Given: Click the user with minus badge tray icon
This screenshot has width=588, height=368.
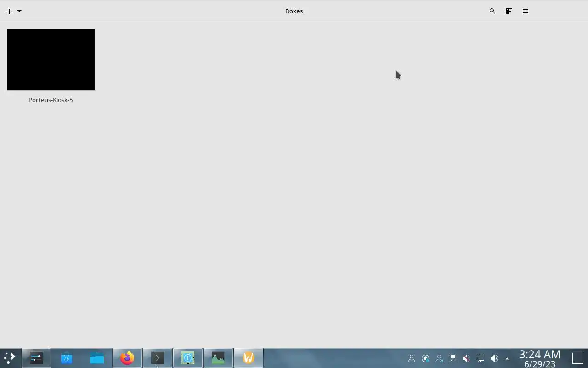Looking at the screenshot, I should click(x=439, y=358).
